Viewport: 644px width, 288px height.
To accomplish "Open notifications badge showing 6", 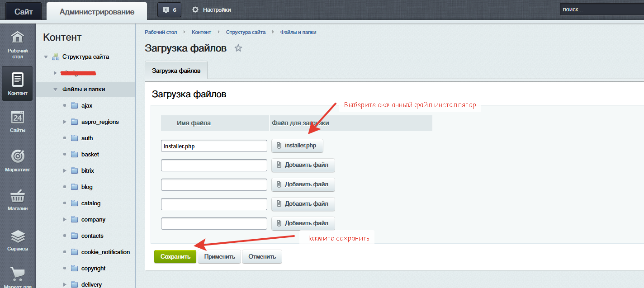I will [x=169, y=9].
